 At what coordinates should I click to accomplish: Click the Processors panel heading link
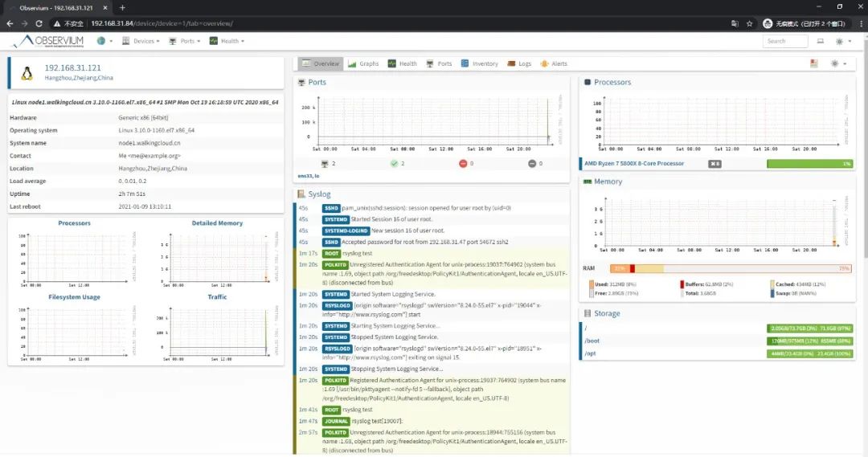click(612, 82)
